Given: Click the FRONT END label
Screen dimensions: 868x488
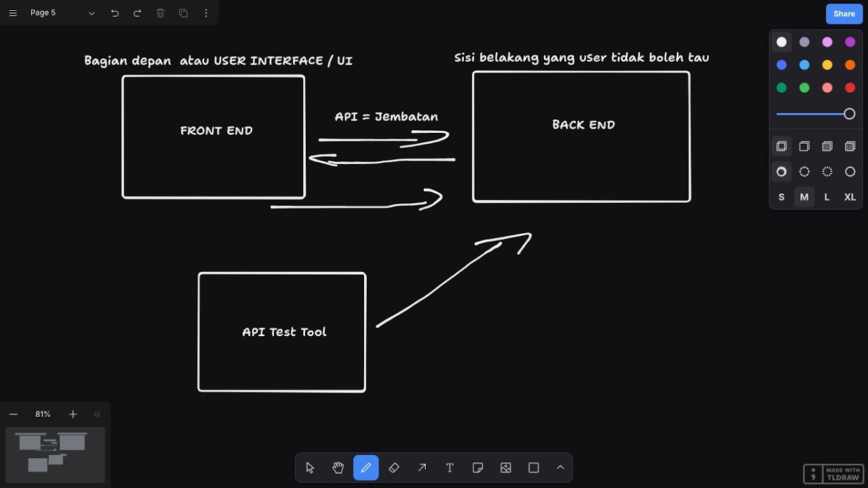Looking at the screenshot, I should (216, 131).
